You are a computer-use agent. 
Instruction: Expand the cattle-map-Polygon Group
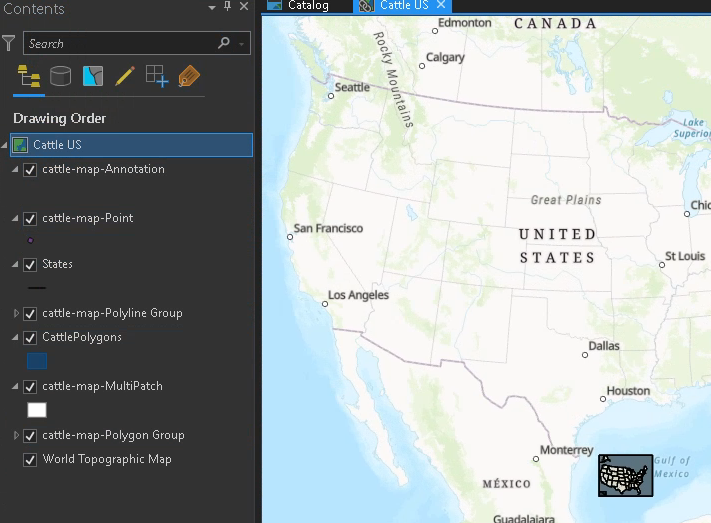16,435
